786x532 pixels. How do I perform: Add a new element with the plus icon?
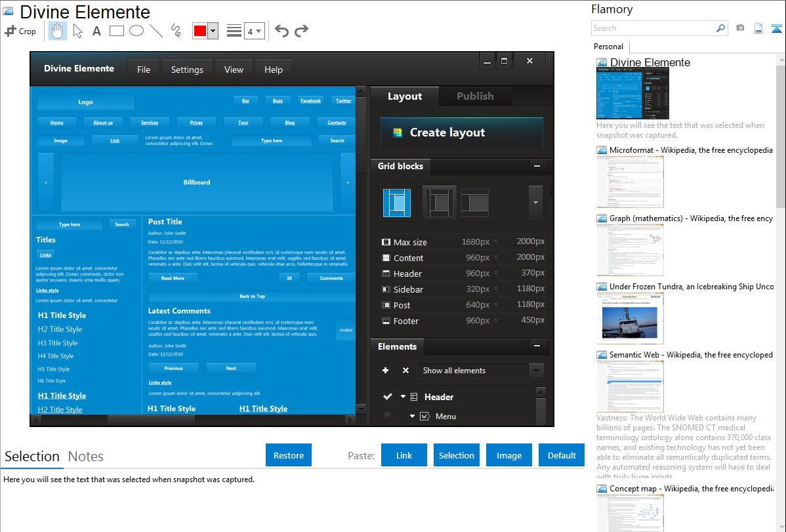pos(386,371)
